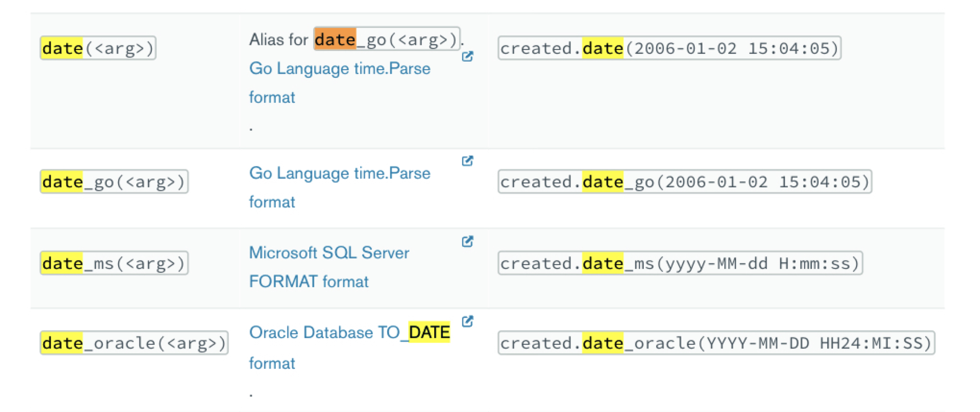Select the date_go(<arg>) code in first column
Screen dimensions: 980x412
[x=114, y=182]
